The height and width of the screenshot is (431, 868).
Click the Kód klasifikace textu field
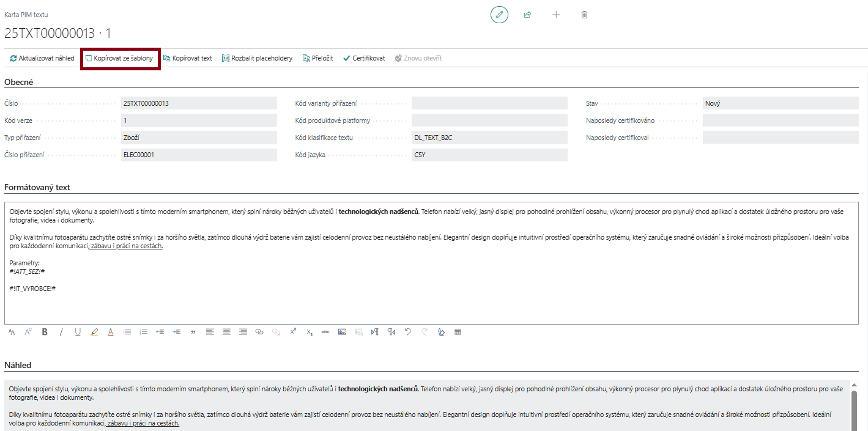[489, 138]
